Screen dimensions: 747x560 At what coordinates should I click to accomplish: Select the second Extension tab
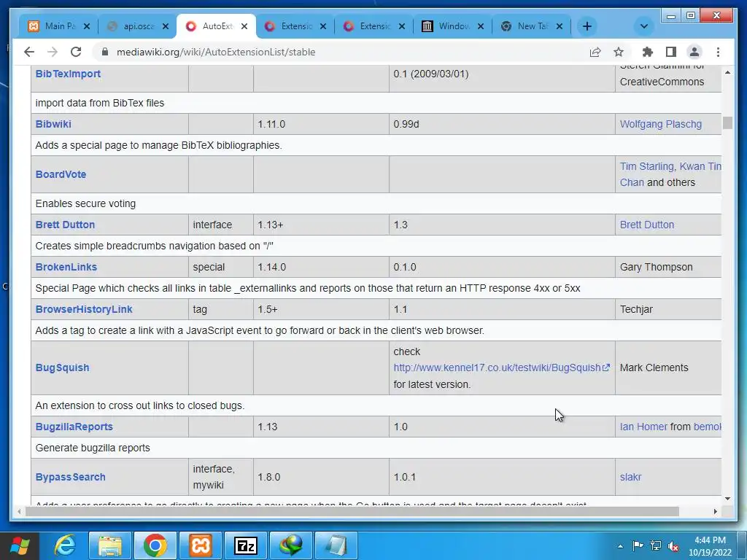(373, 26)
